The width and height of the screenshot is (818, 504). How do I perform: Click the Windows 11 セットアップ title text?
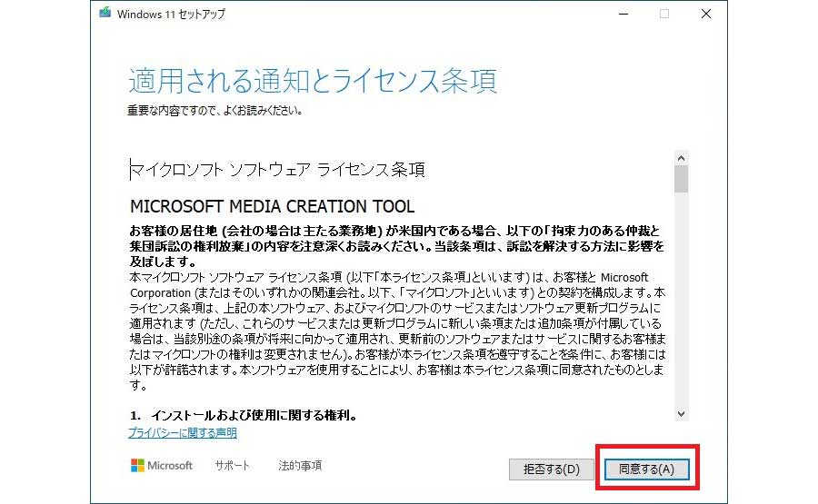click(172, 14)
